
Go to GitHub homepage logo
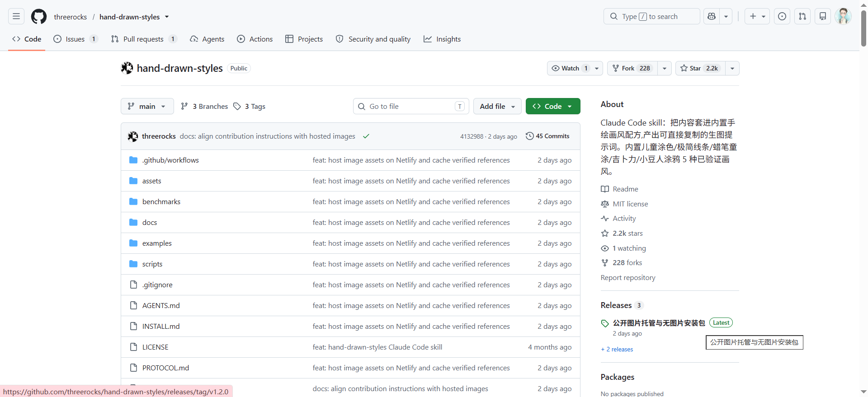click(x=39, y=17)
